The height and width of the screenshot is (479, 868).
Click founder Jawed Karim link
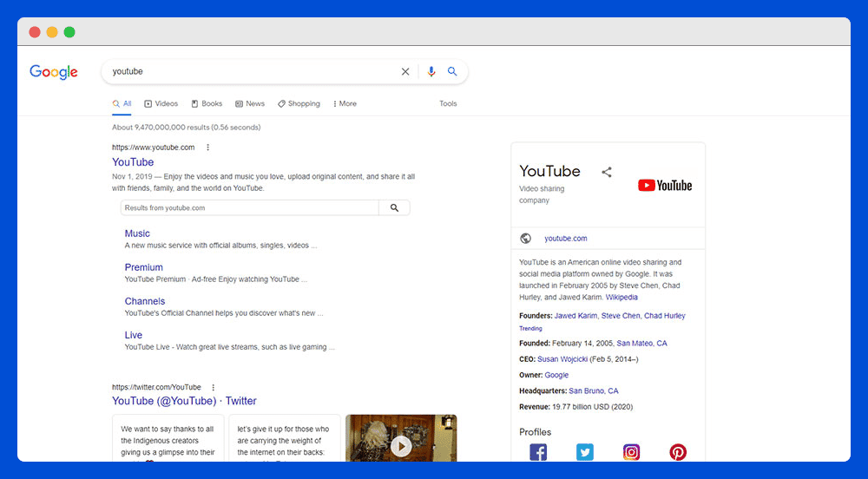575,316
